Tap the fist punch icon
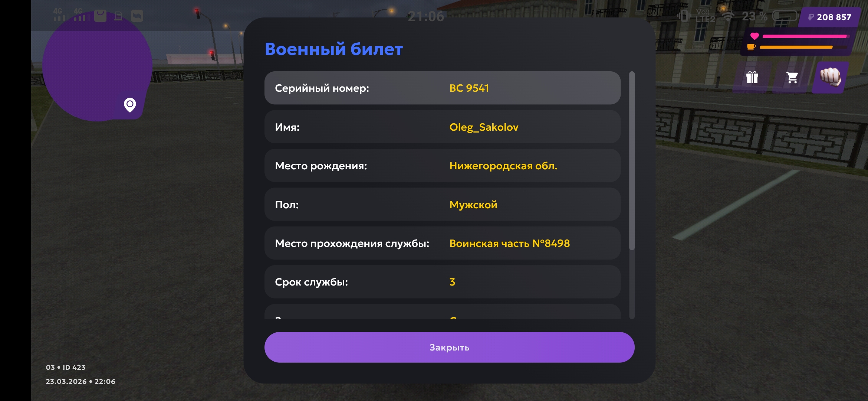868x401 pixels. coord(830,77)
